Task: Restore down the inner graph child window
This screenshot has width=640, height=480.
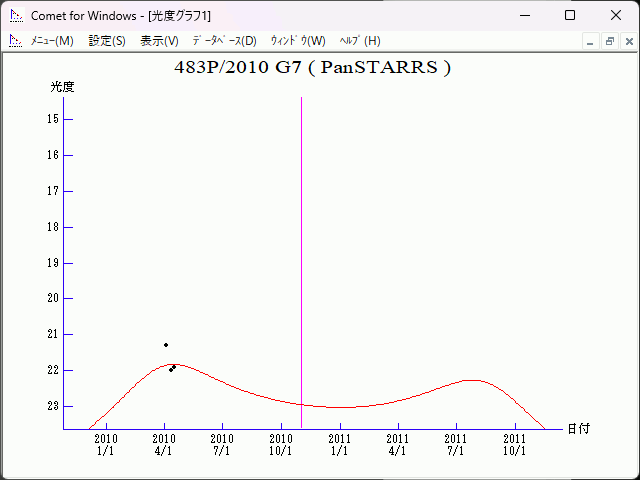Action: tap(609, 41)
